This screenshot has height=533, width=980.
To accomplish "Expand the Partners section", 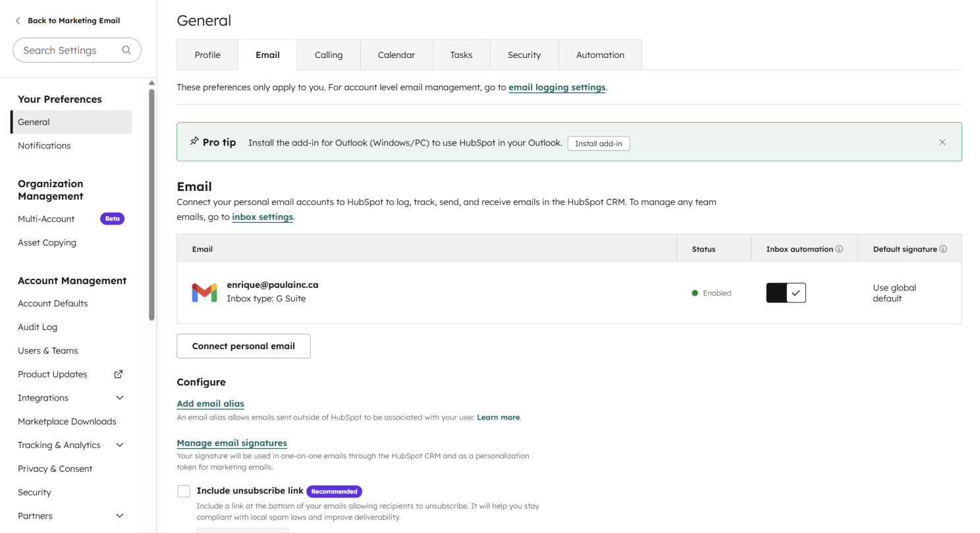I will [x=120, y=516].
